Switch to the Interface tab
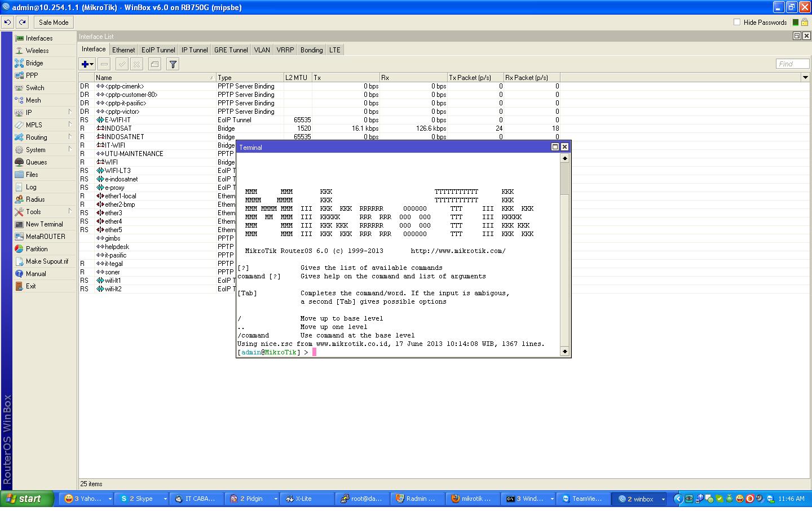Viewport: 812px width, 511px height. tap(94, 50)
